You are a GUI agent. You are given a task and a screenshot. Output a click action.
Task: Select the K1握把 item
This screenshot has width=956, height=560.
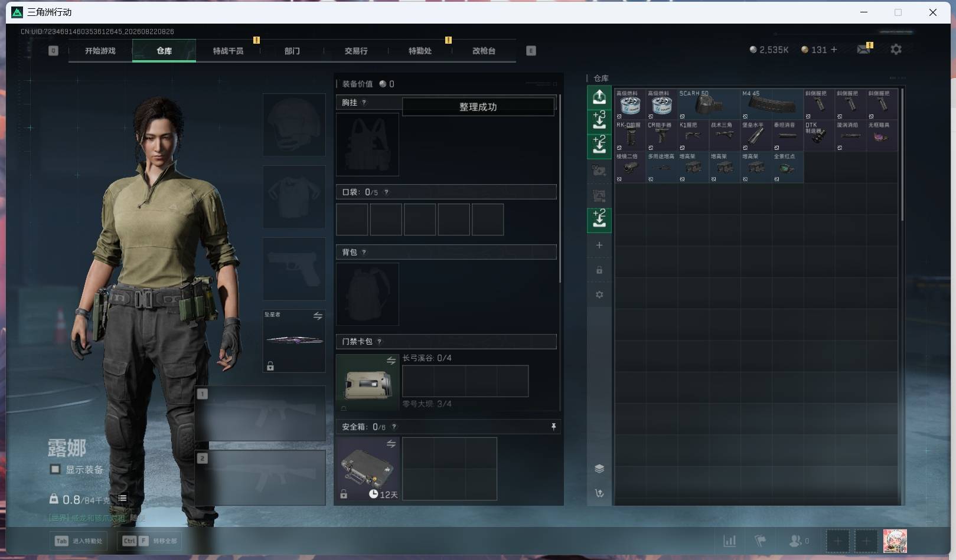point(693,136)
